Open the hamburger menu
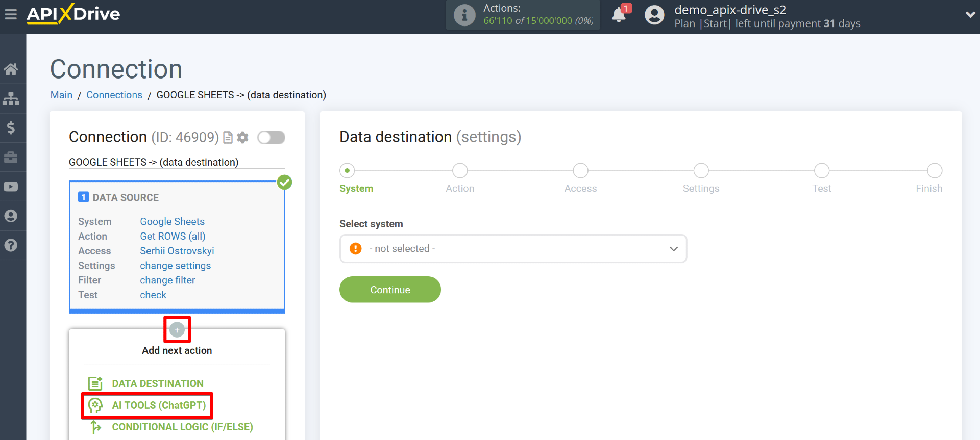This screenshot has height=440, width=980. pos(11,14)
